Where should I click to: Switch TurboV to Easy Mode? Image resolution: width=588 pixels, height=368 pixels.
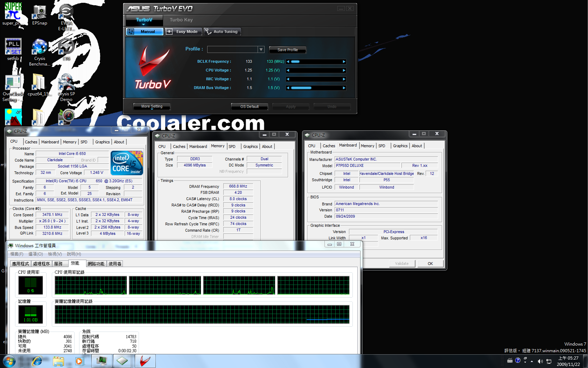(184, 32)
